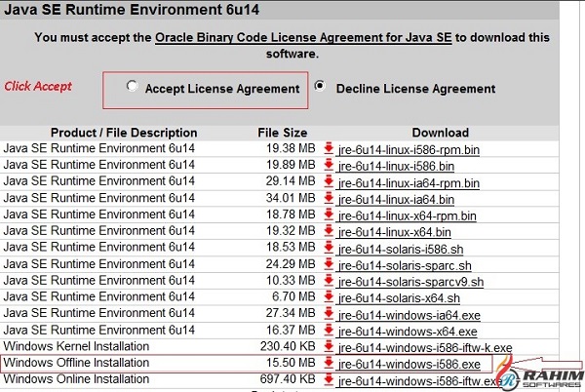Click the 'File Size' column header

point(283,133)
